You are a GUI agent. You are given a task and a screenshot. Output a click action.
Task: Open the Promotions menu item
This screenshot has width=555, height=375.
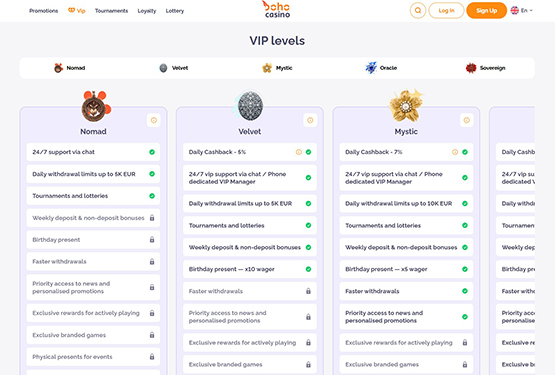pos(44,11)
